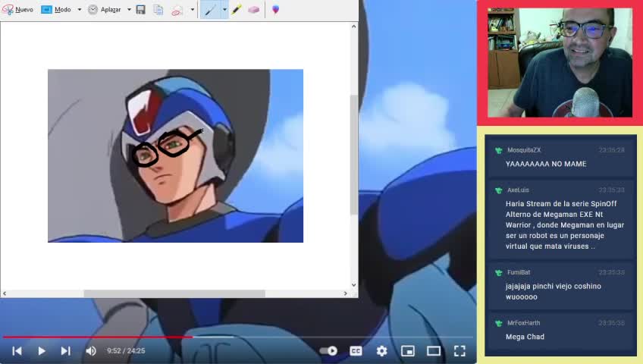Jump to previous video in player

[x=17, y=351]
